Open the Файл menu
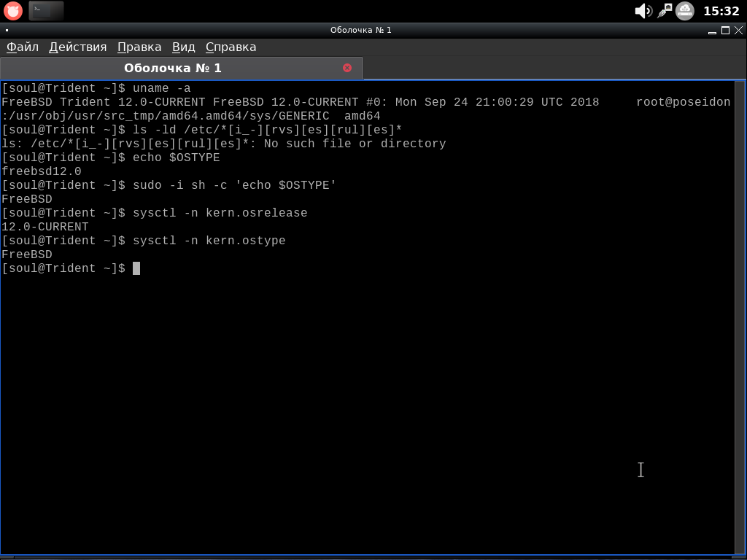Image resolution: width=747 pixels, height=560 pixels. point(23,47)
